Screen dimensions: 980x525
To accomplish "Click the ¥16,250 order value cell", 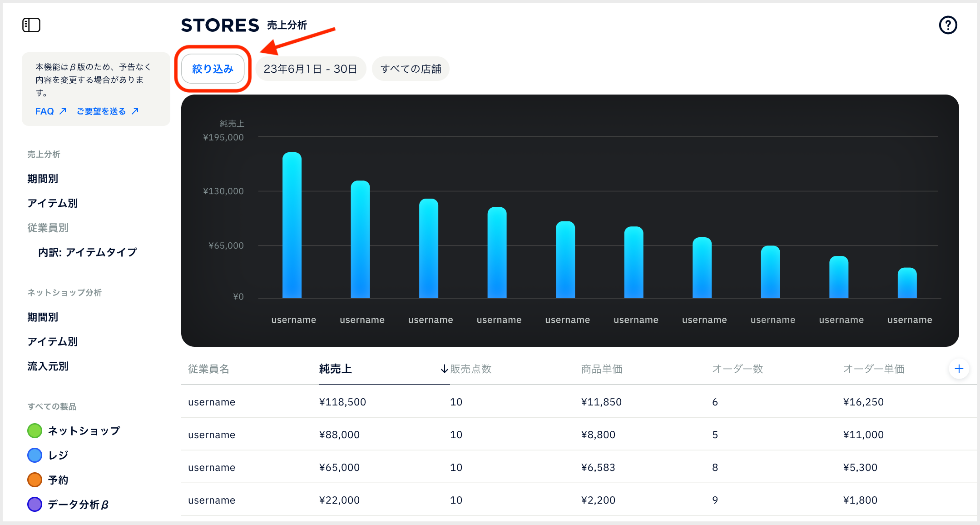I will coord(863,402).
